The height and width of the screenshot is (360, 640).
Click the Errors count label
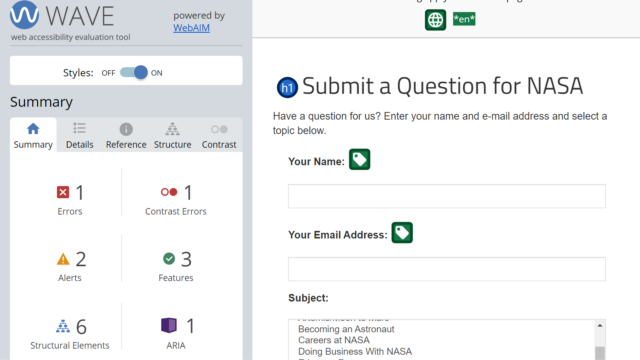70,211
